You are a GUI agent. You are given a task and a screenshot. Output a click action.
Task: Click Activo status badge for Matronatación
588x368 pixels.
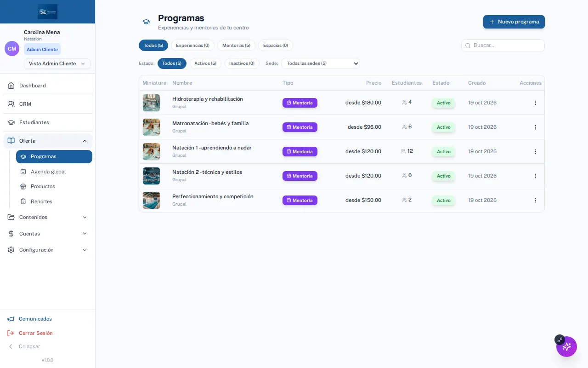(x=444, y=127)
